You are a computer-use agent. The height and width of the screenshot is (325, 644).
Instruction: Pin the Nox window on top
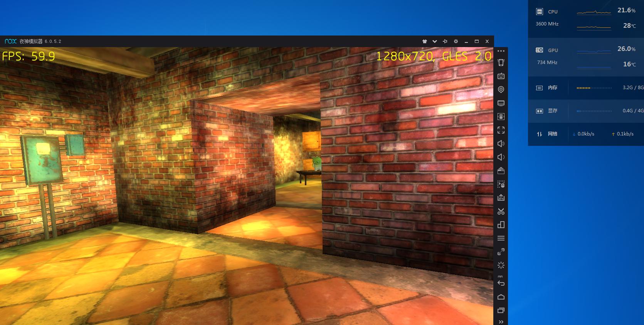[445, 41]
